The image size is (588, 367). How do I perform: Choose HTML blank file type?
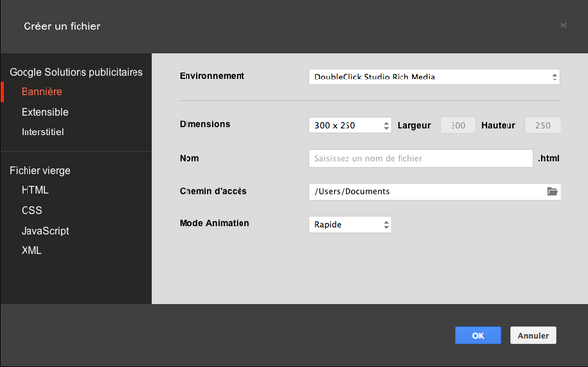[x=35, y=190]
